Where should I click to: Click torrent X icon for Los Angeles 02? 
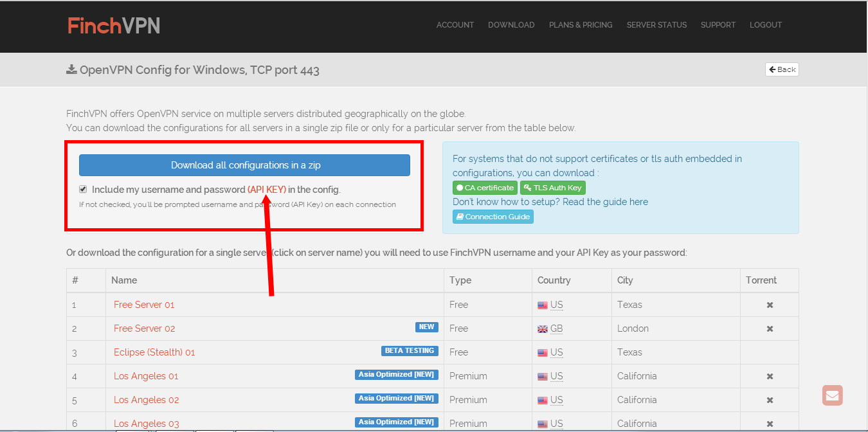[770, 400]
